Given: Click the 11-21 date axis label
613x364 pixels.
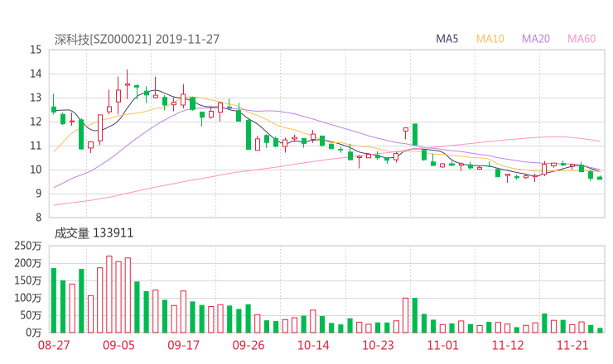Looking at the screenshot, I should pos(572,345).
